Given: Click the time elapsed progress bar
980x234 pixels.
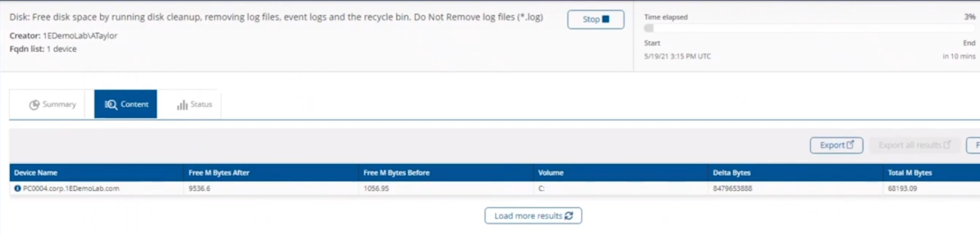Looking at the screenshot, I should tap(810, 29).
